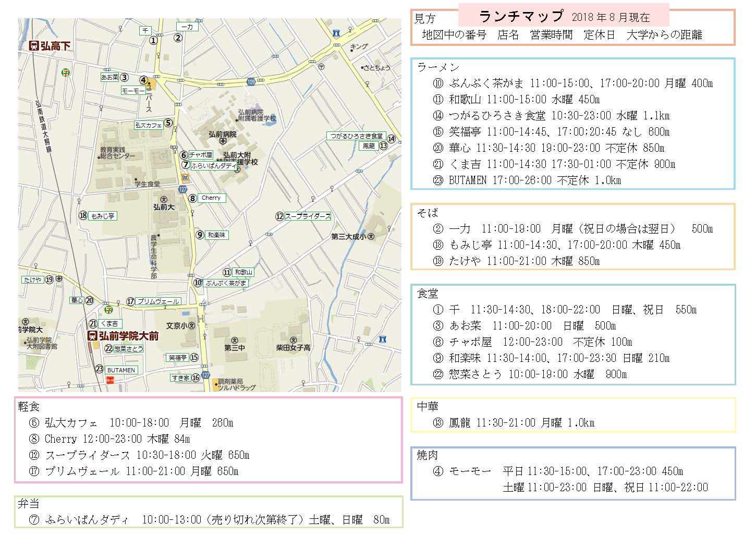Viewport: 756px width, 535px height.
Task: Click the もみじ亭 label on the map
Action: [103, 216]
